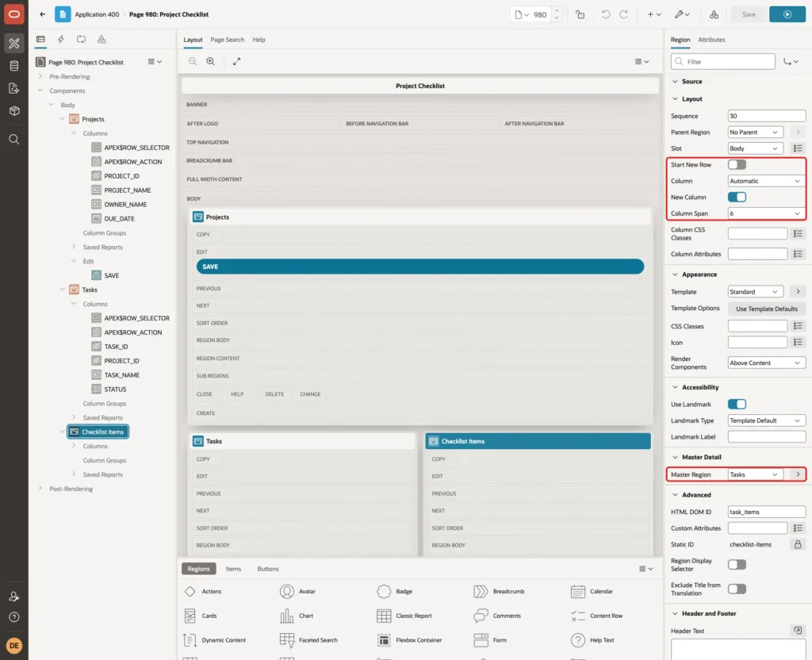812x660 pixels.
Task: Toggle the New Column switch
Action: 737,198
